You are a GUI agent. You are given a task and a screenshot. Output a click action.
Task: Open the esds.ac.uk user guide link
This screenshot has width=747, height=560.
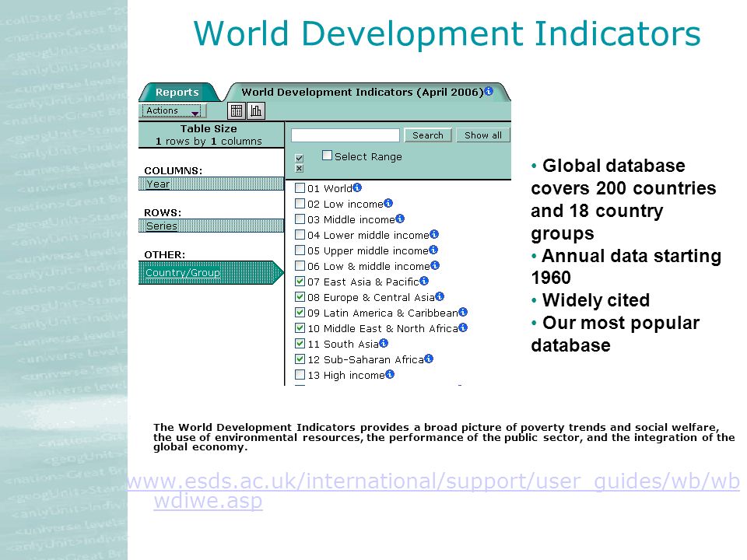pos(433,491)
